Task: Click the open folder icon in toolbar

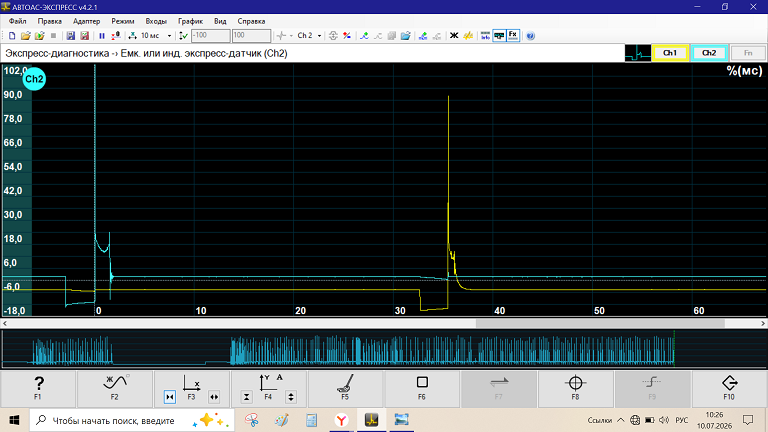Action: [x=25, y=36]
